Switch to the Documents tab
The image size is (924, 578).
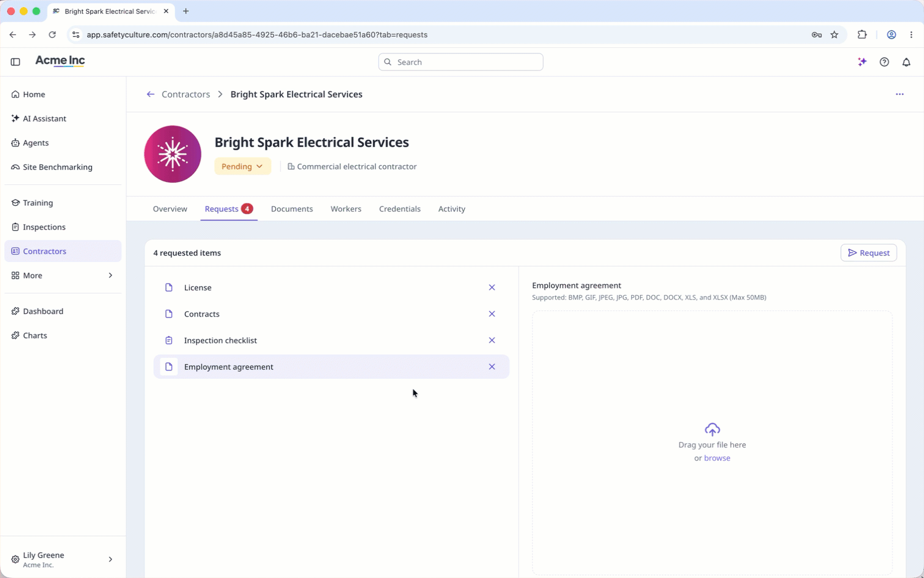tap(292, 209)
